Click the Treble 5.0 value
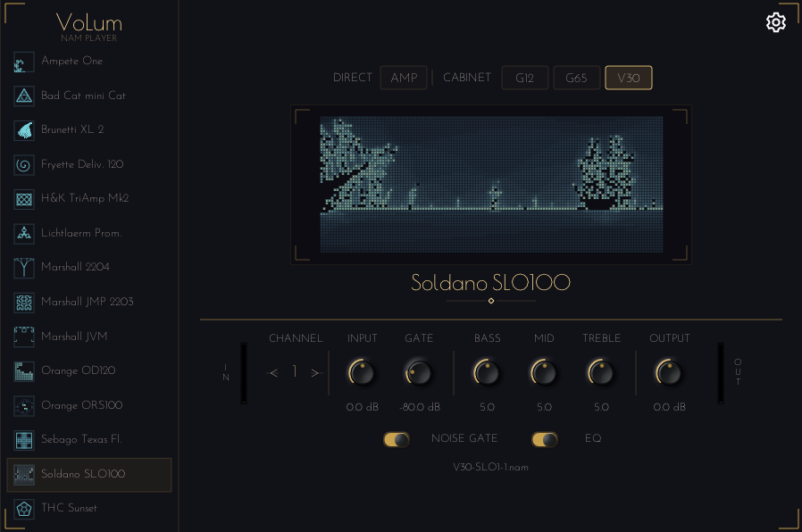The width and height of the screenshot is (802, 532). point(602,407)
